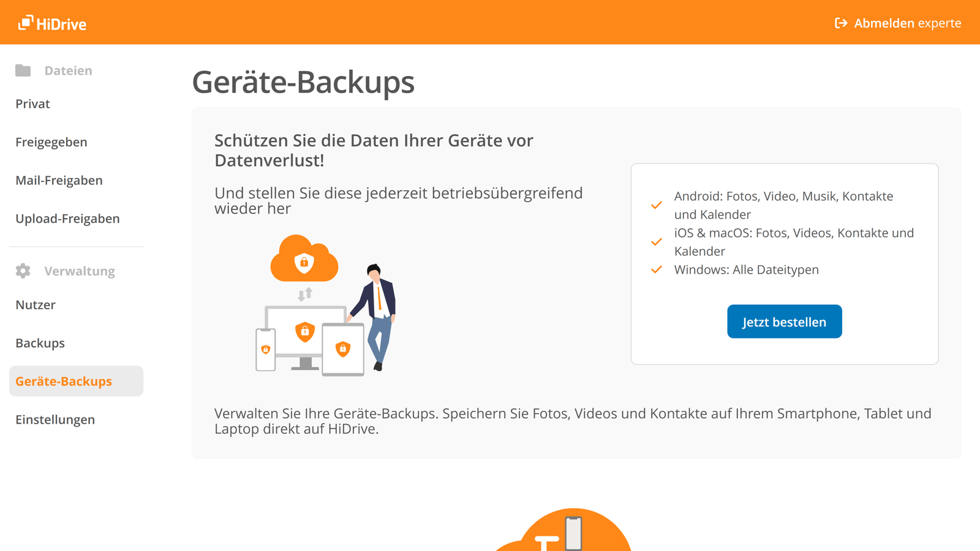Click the checkmark beside iOS & macOS entry

(656, 241)
